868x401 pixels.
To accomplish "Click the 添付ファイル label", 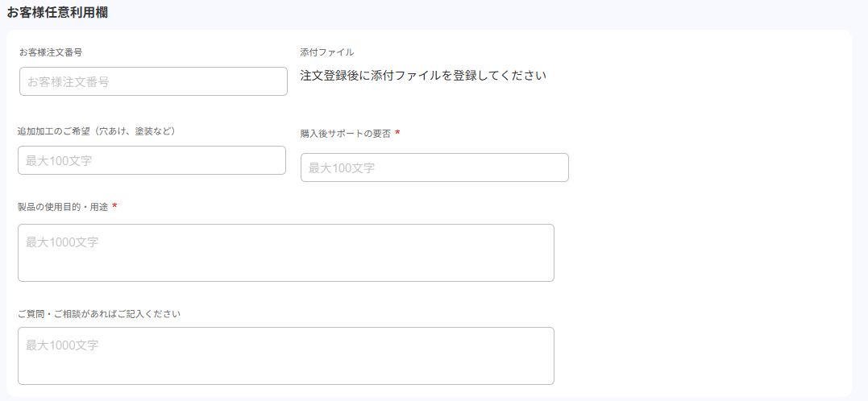I will (326, 52).
